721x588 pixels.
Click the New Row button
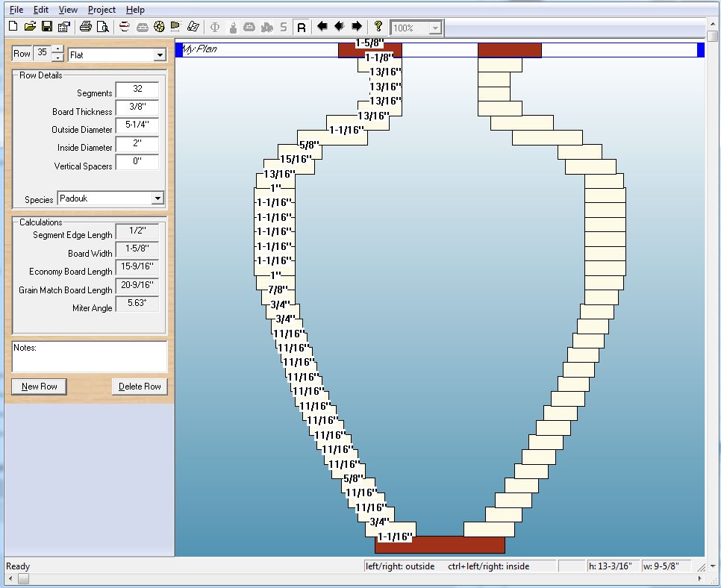40,387
